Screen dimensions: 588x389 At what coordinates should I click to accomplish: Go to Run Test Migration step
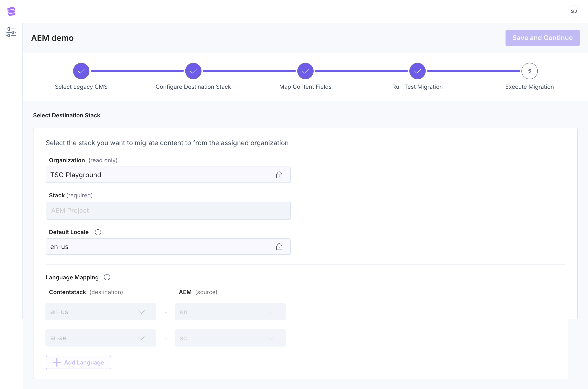click(x=418, y=71)
